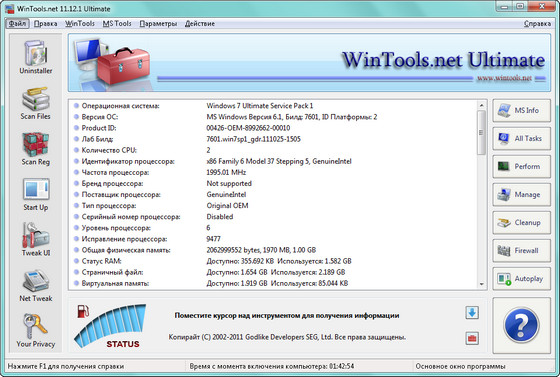
Task: Click the Perform button
Action: (x=521, y=166)
